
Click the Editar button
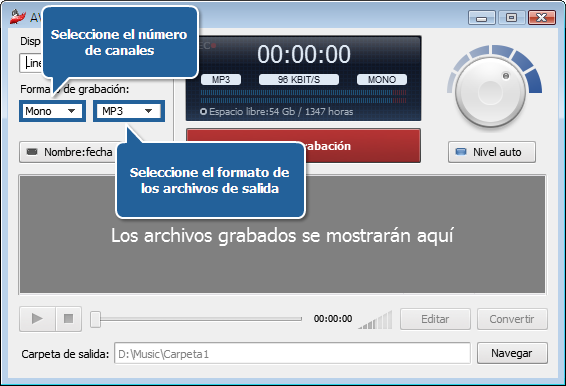[435, 319]
